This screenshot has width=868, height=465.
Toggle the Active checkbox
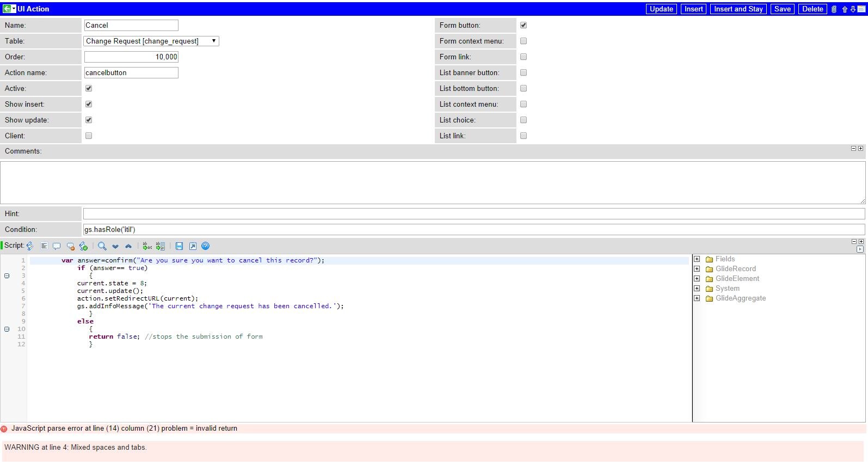(89, 88)
